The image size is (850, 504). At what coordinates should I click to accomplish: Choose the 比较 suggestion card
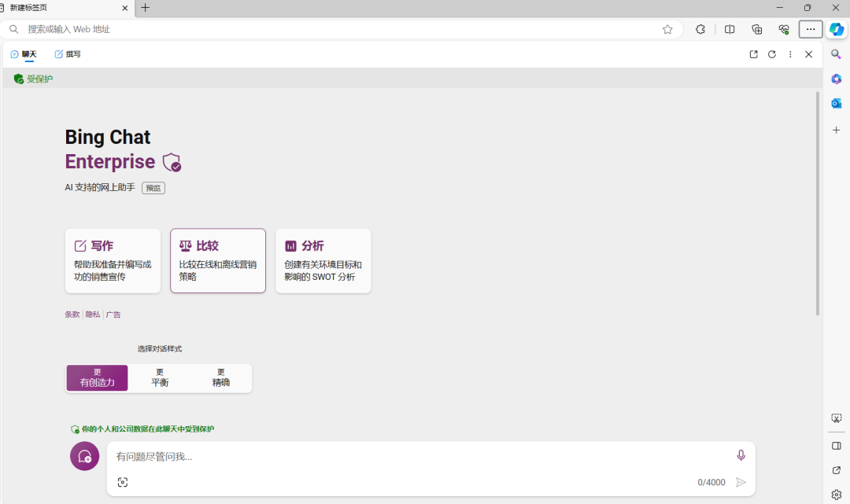218,261
